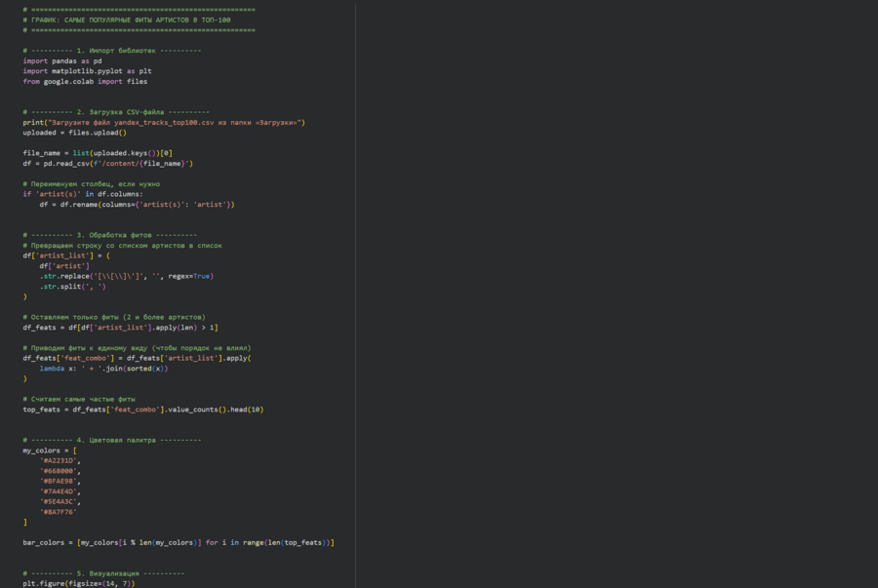The height and width of the screenshot is (588, 878).
Task: Click the 'file_name = list(uploaded.keys())[0]' line
Action: [x=98, y=153]
